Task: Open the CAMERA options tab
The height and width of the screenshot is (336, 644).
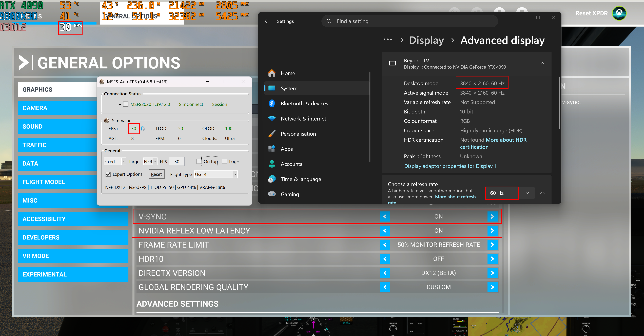Action: (57, 108)
